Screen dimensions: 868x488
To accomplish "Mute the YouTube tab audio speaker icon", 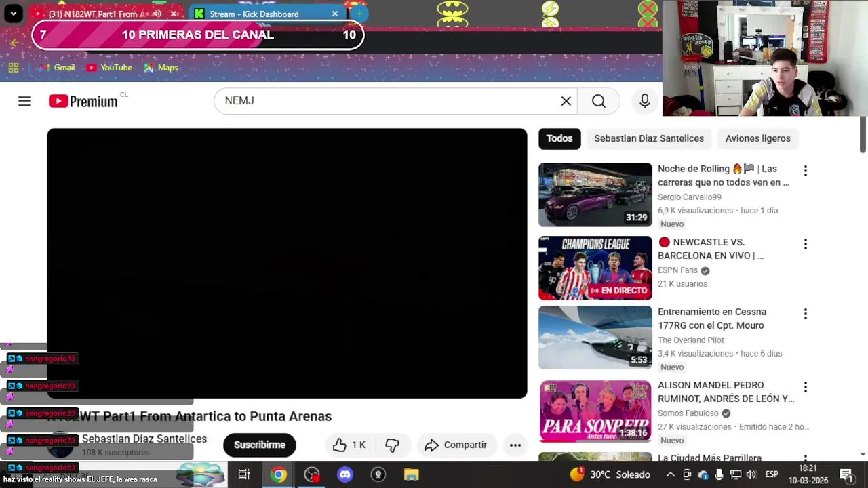I will [157, 14].
